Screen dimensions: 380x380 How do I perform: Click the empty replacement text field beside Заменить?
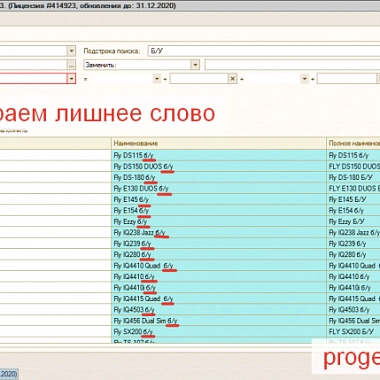(292, 65)
